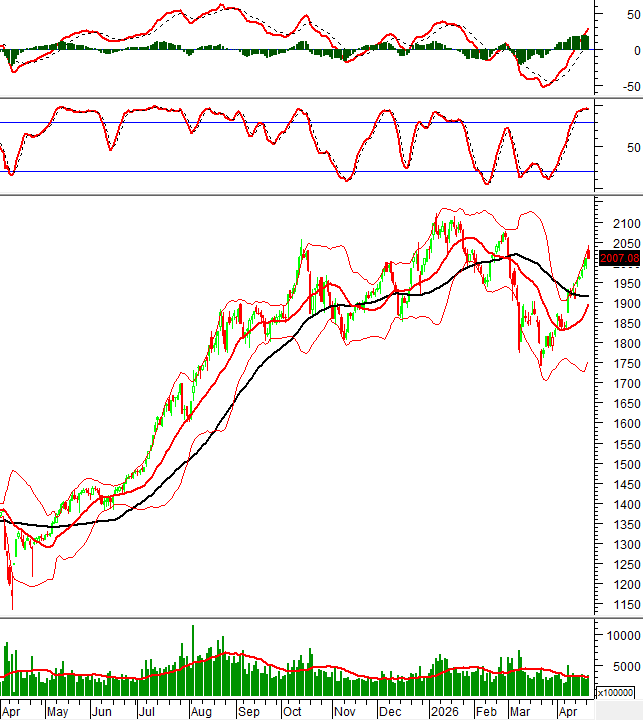Click the blue overbought line in stochastic panel
Screen dimensions: 643x720
[x=300, y=122]
